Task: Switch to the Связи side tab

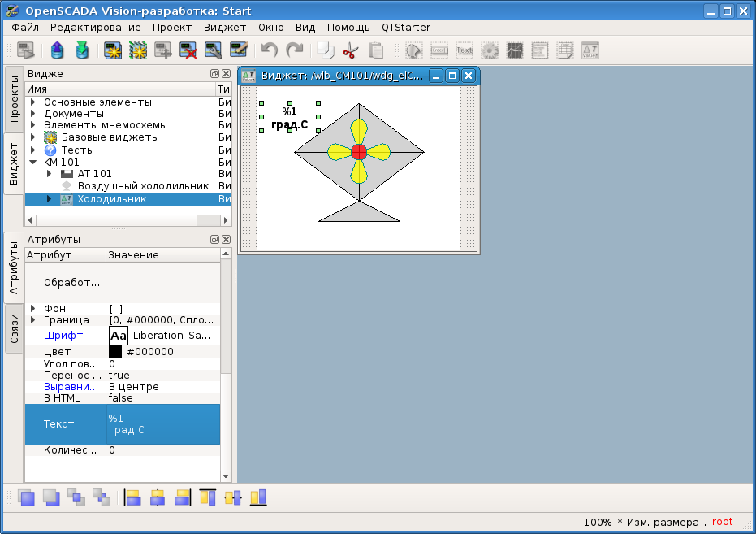Action: coord(14,328)
